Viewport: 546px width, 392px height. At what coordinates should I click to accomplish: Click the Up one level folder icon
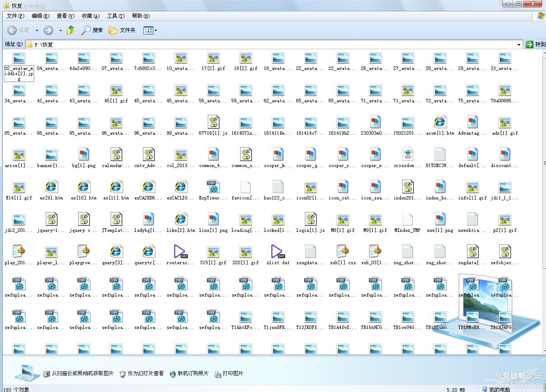[70, 30]
